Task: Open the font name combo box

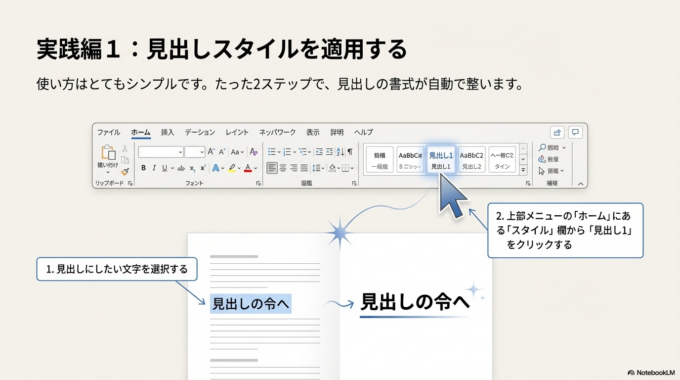Action: (x=160, y=152)
